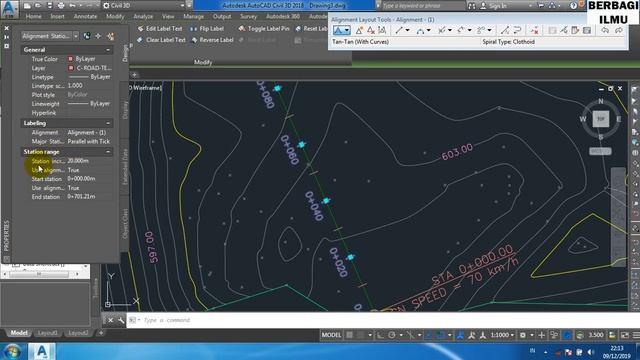640x360 pixels.
Task: Click the Delete PI icon in Alignment Layout Tools
Action: pyautogui.click(x=371, y=30)
